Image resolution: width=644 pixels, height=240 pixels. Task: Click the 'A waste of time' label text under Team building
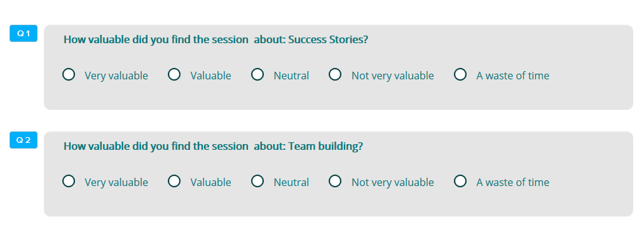click(x=512, y=182)
